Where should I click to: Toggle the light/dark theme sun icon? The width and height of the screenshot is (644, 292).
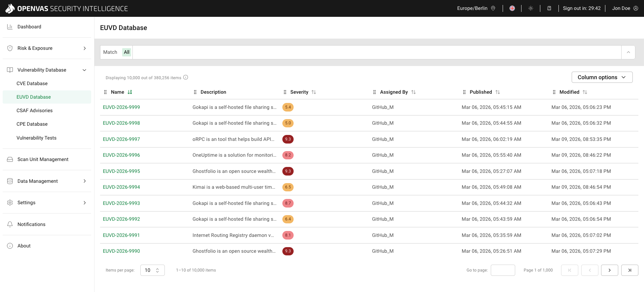[530, 8]
